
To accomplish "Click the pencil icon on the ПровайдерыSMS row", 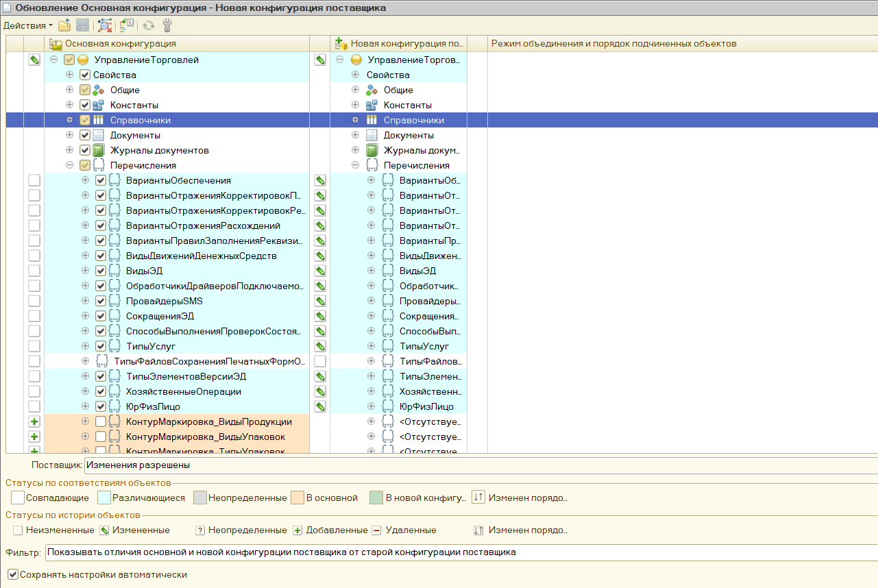I will coord(320,301).
